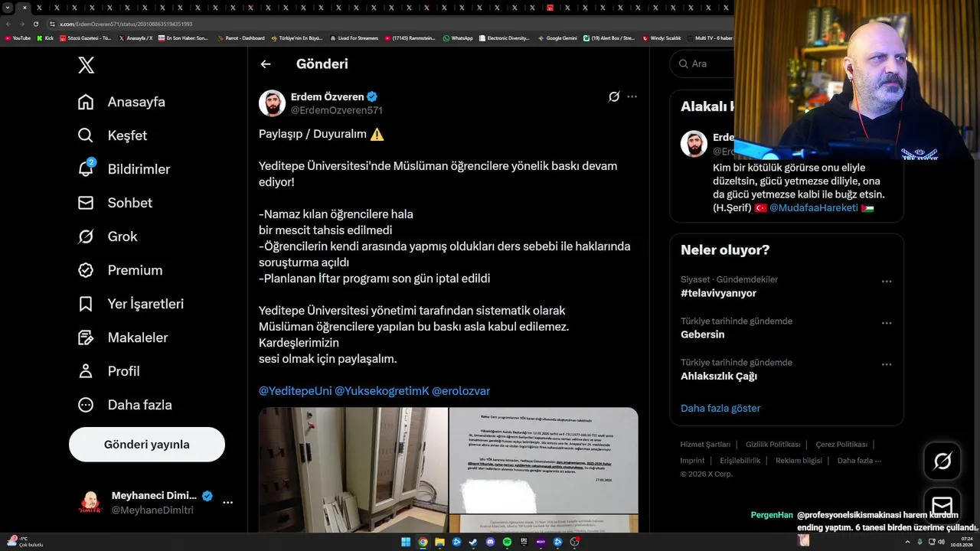Go to Anasayfa home page

[122, 102]
